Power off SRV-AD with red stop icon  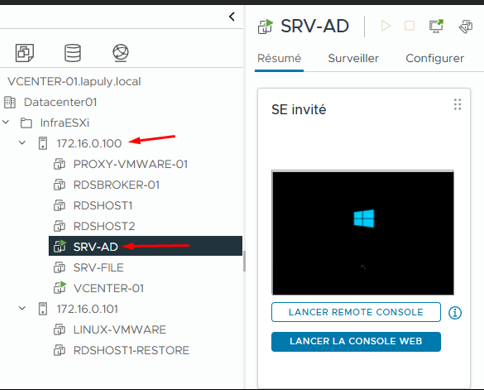[410, 26]
